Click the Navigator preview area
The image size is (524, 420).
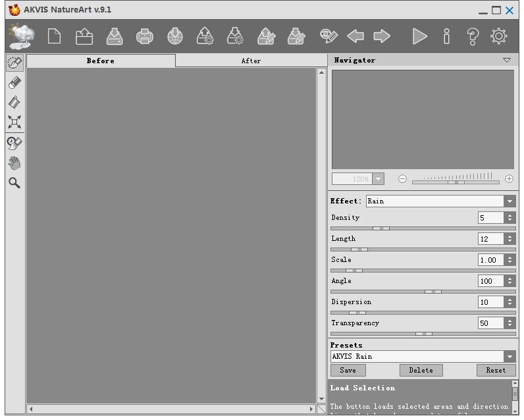click(423, 120)
